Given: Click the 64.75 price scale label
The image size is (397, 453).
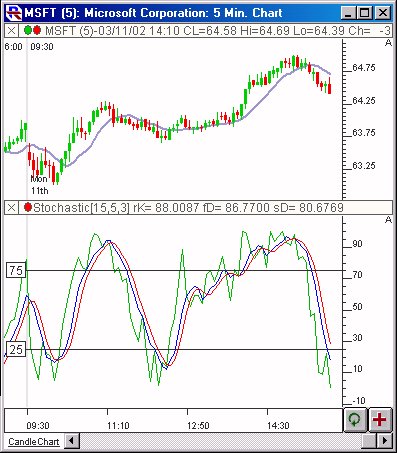Looking at the screenshot, I should tap(364, 68).
